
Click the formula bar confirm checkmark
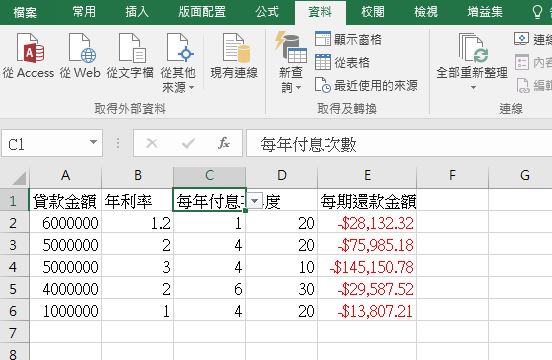188,143
